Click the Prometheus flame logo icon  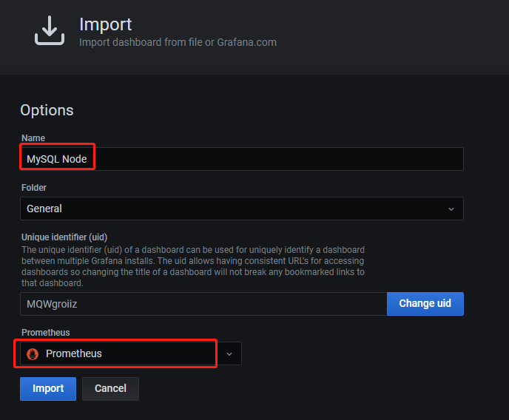[33, 354]
